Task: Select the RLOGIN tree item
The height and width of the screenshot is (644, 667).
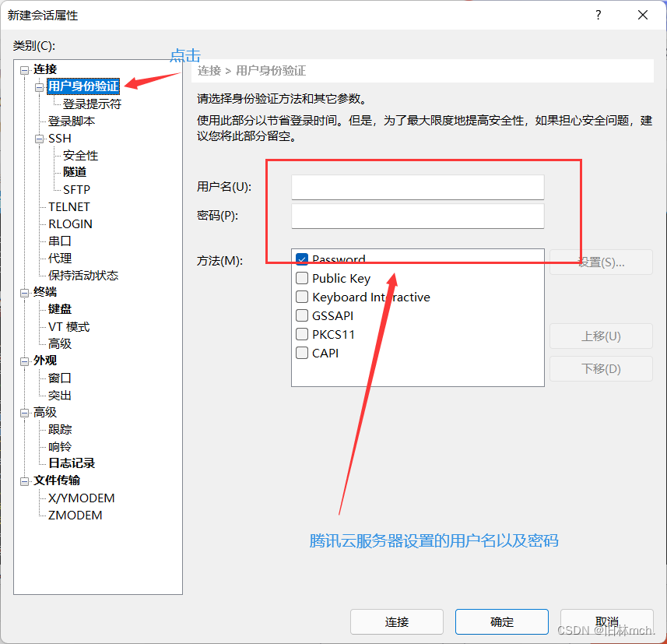Action: tap(70, 224)
